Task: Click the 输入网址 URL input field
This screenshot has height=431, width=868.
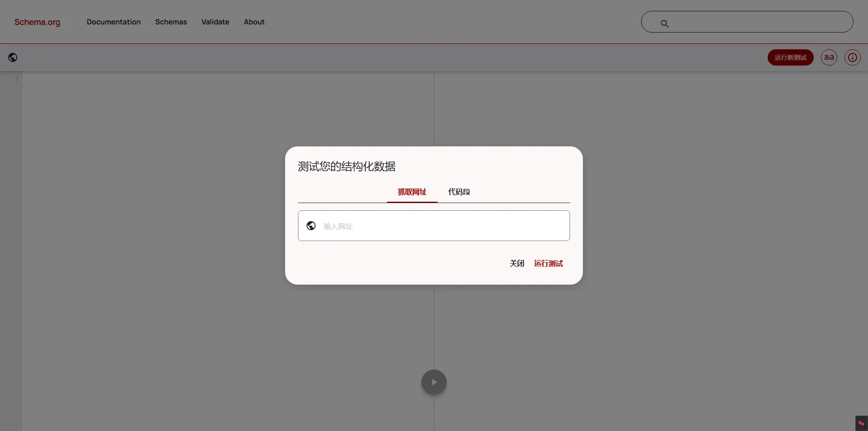Action: (434, 226)
